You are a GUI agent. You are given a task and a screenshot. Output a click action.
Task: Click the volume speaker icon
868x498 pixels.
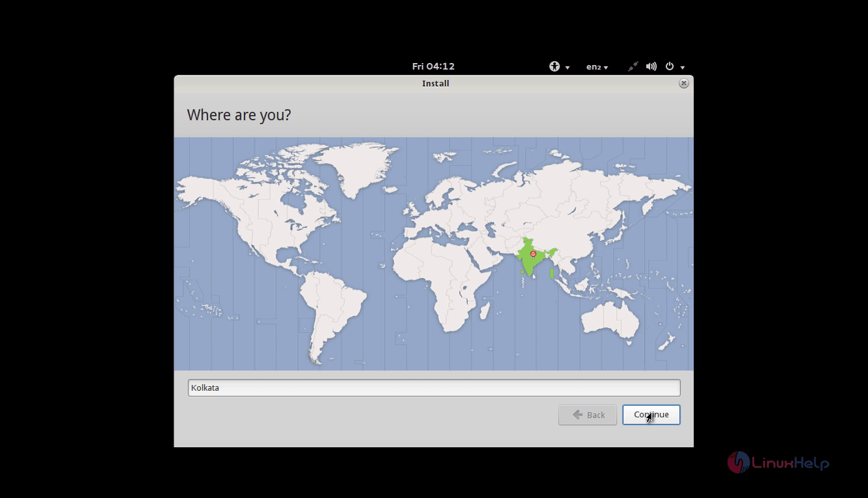click(x=651, y=66)
